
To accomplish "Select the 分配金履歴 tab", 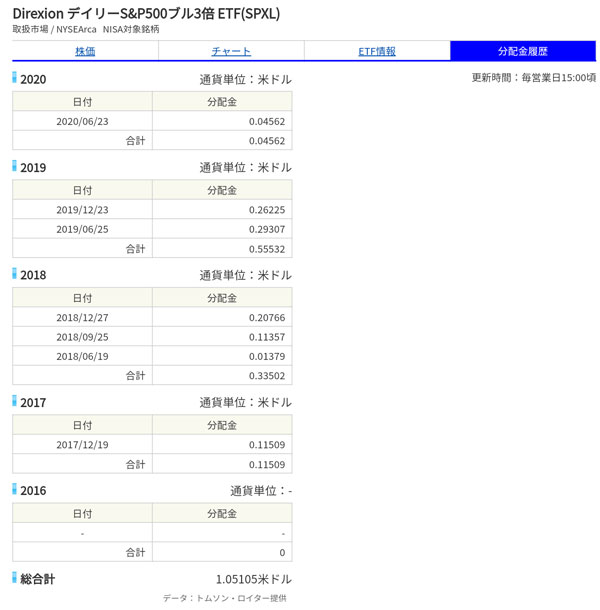I will 522,51.
